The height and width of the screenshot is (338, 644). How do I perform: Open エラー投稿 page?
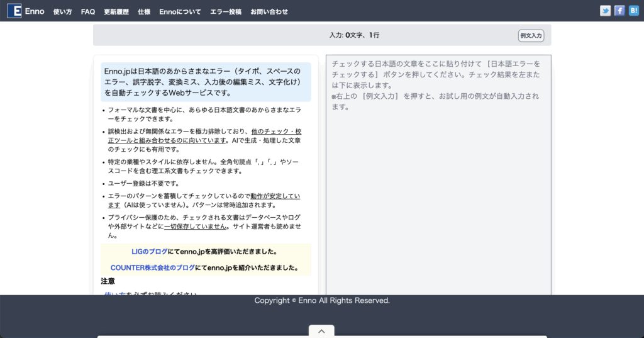tap(226, 12)
